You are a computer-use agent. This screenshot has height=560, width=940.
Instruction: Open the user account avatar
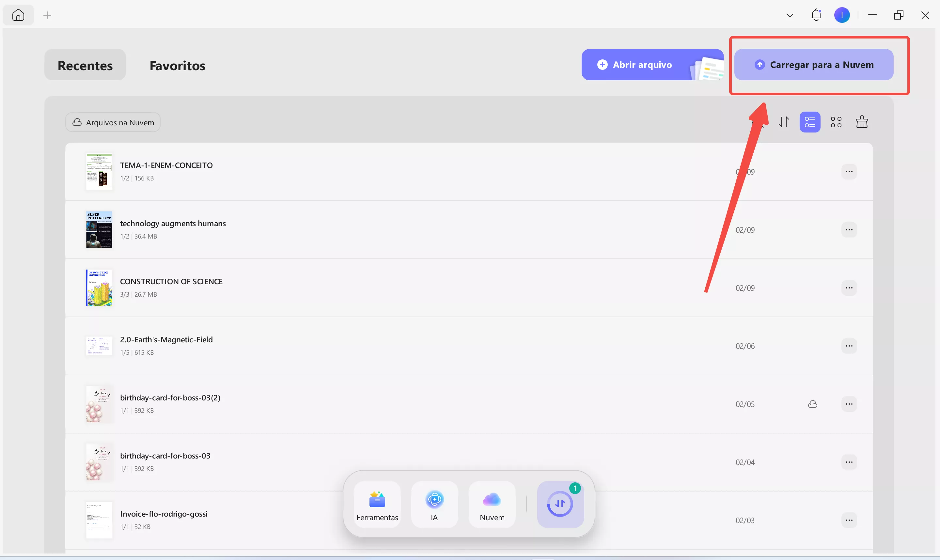pyautogui.click(x=842, y=15)
